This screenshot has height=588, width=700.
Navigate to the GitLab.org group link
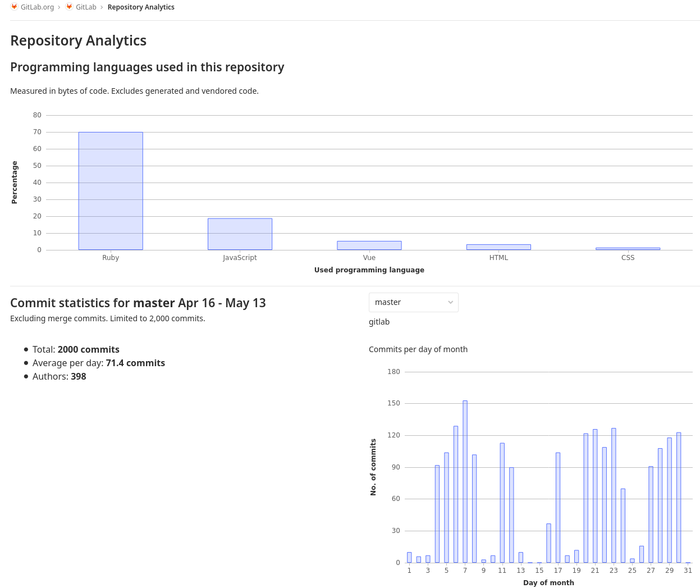tap(38, 7)
